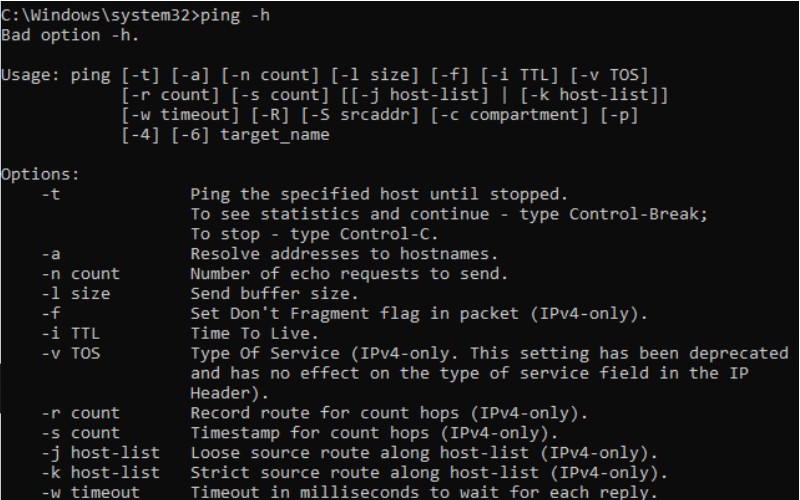This screenshot has width=800, height=500.
Task: Click the '-t' option entry
Action: [x=51, y=194]
